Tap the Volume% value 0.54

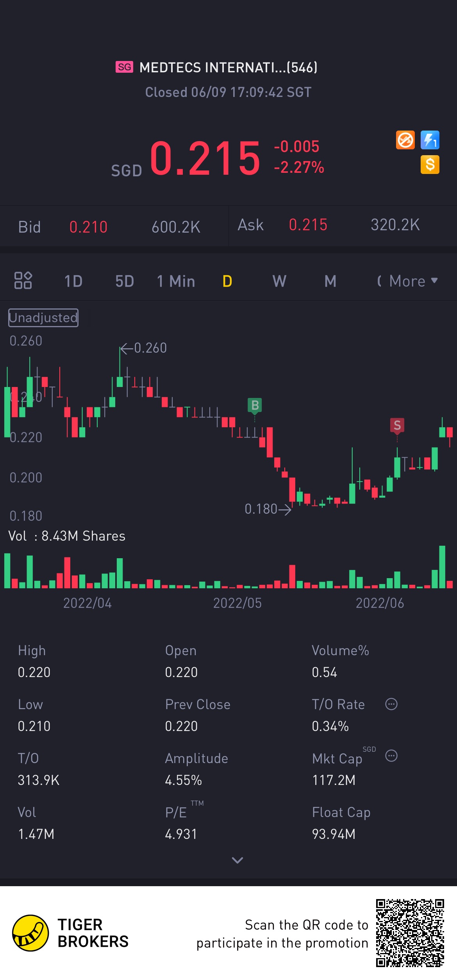324,672
